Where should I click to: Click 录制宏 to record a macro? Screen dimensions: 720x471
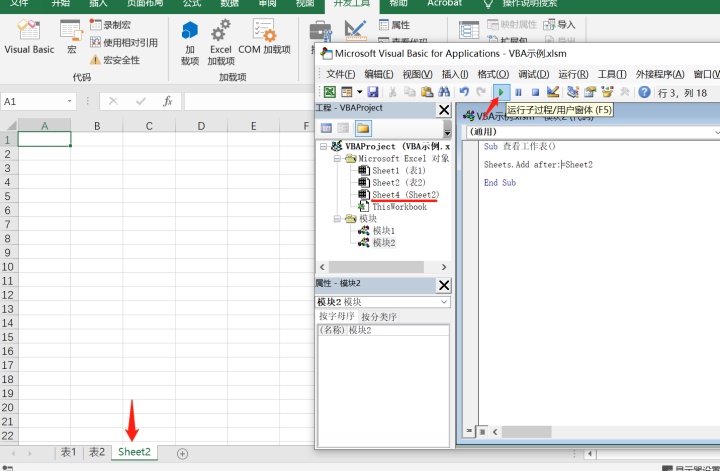110,25
